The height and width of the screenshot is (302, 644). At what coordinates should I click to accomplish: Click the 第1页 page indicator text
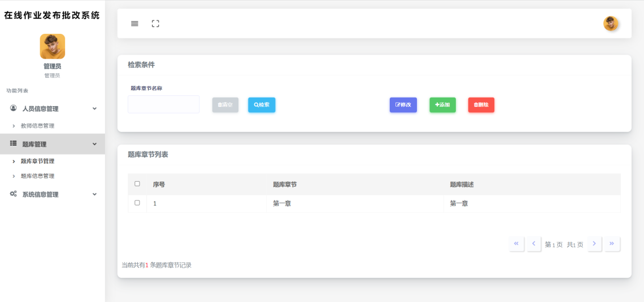pyautogui.click(x=554, y=244)
